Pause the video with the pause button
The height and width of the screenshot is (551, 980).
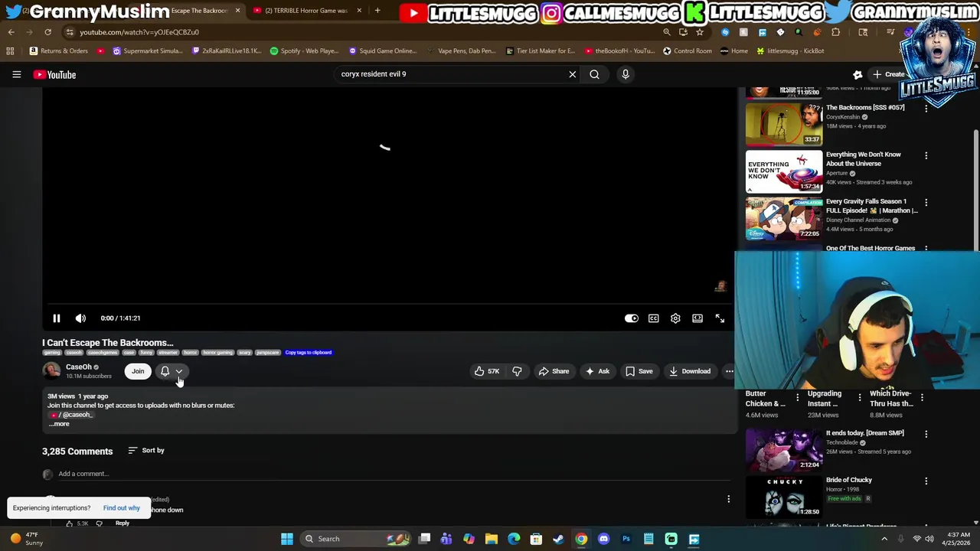point(56,318)
